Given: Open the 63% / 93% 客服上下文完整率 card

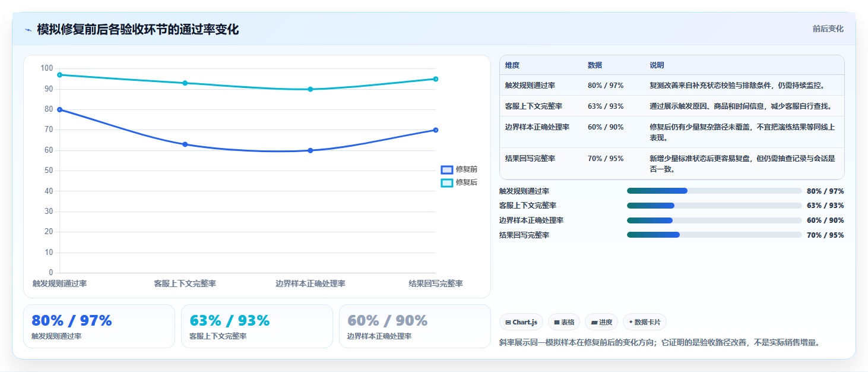Looking at the screenshot, I should (x=257, y=326).
